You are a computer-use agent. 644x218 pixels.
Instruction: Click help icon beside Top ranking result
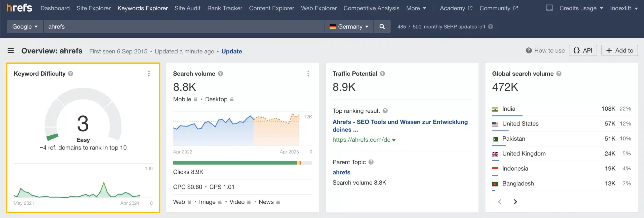pyautogui.click(x=385, y=111)
